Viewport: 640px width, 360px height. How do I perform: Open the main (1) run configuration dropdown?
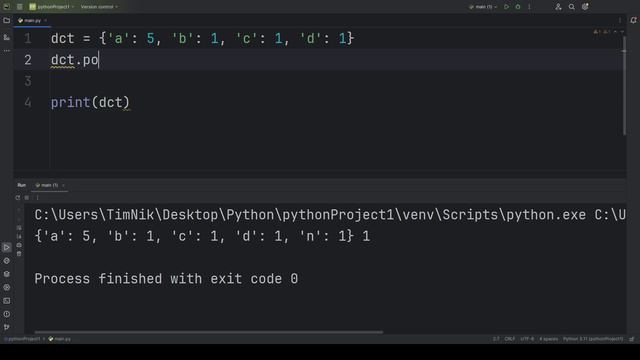coord(483,7)
